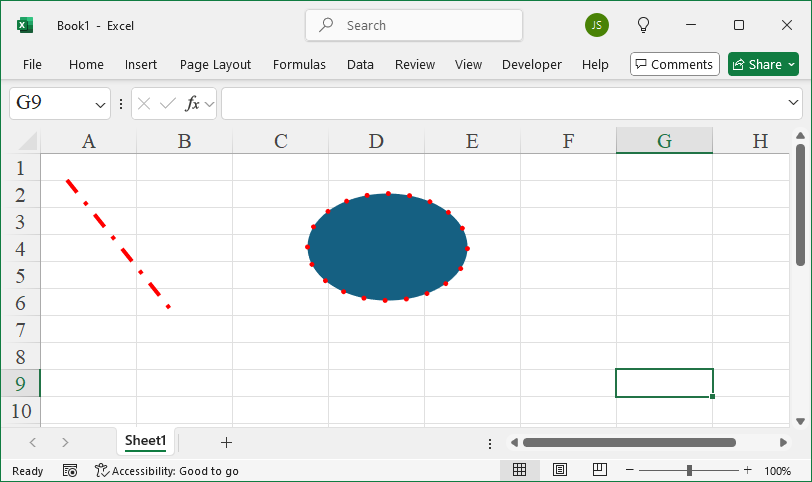Open Accessibility: Good to go status

point(167,471)
